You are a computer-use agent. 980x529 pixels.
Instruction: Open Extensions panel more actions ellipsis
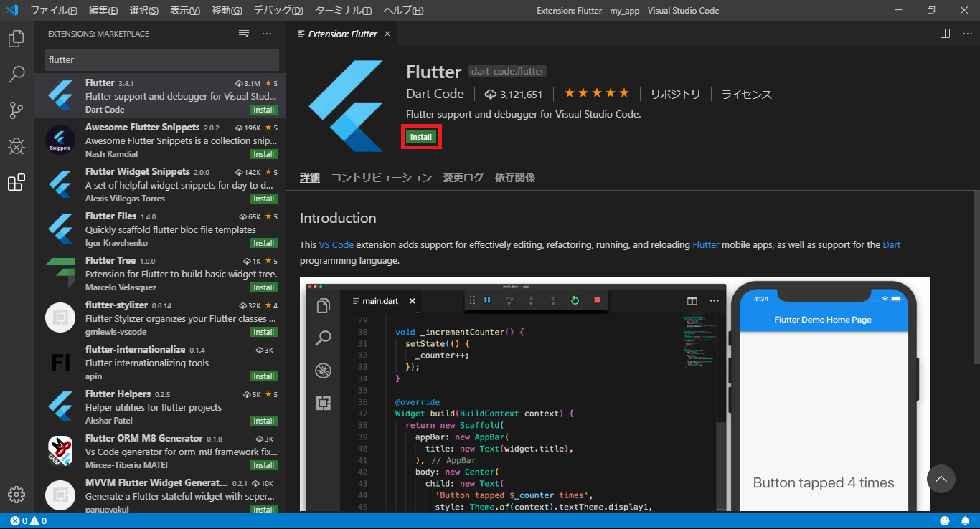(267, 34)
